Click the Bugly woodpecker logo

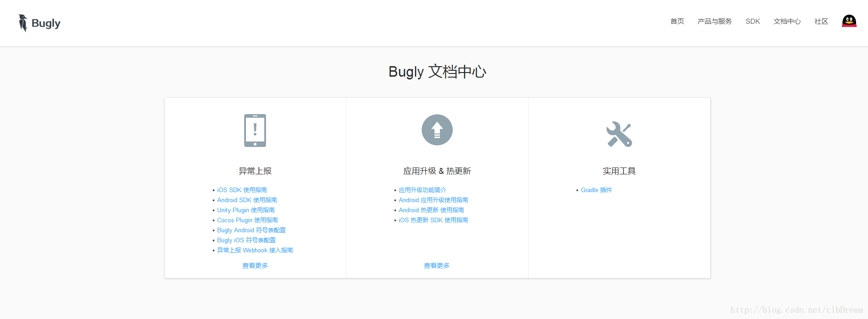39,23
